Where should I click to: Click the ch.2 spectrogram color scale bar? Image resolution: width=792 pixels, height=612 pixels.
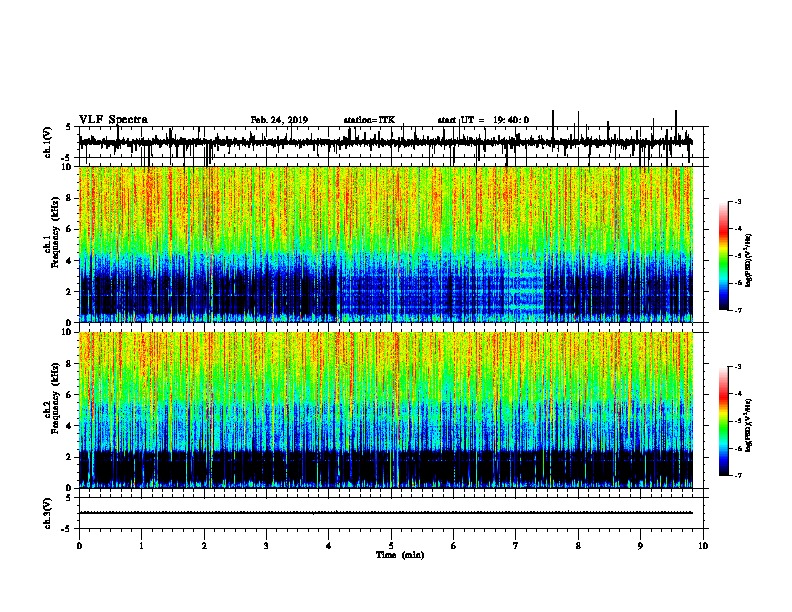[723, 421]
